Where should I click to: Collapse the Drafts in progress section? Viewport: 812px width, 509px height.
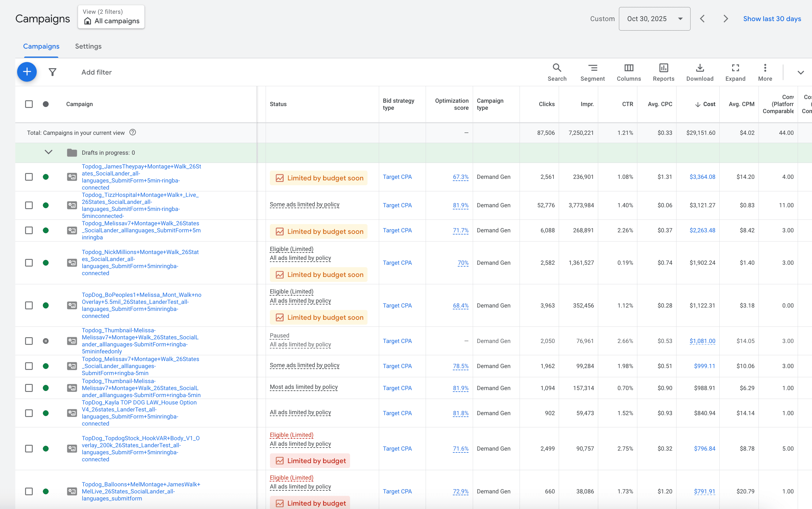coord(48,152)
